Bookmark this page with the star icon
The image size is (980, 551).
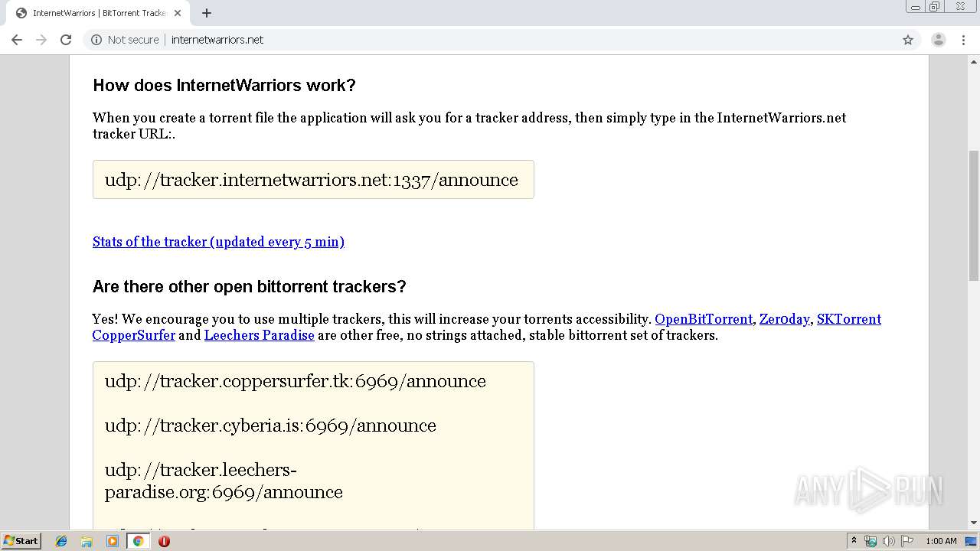(x=908, y=40)
